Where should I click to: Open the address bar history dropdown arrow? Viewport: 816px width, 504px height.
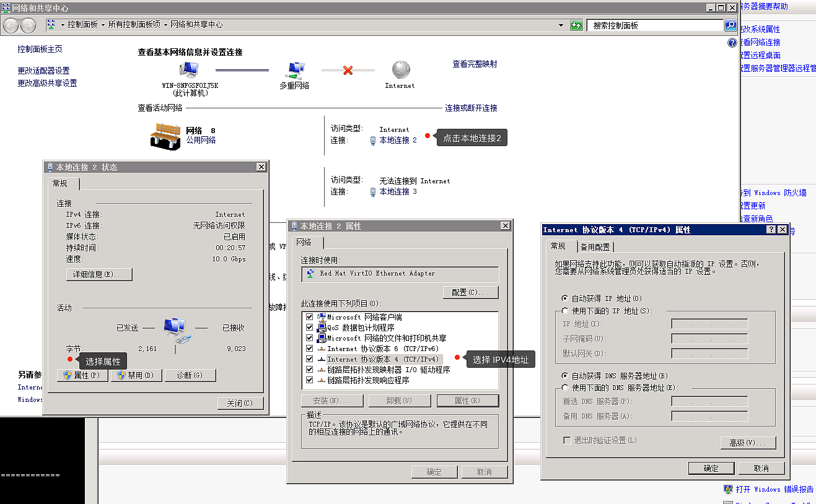561,25
